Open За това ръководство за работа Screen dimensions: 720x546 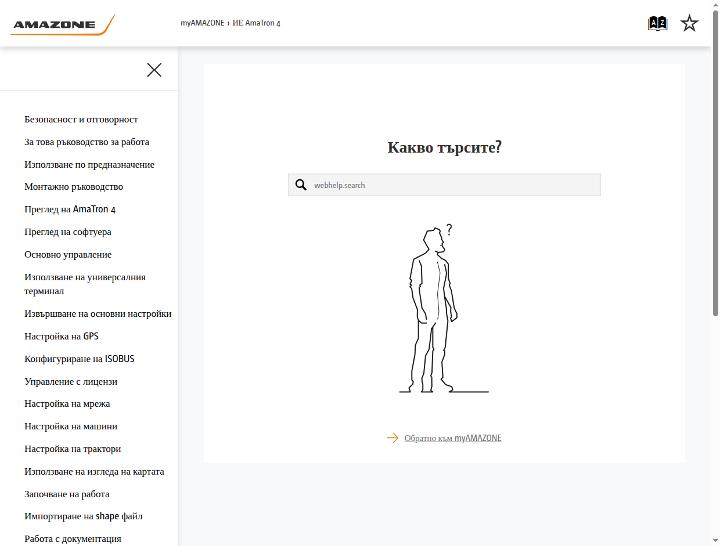click(x=87, y=142)
